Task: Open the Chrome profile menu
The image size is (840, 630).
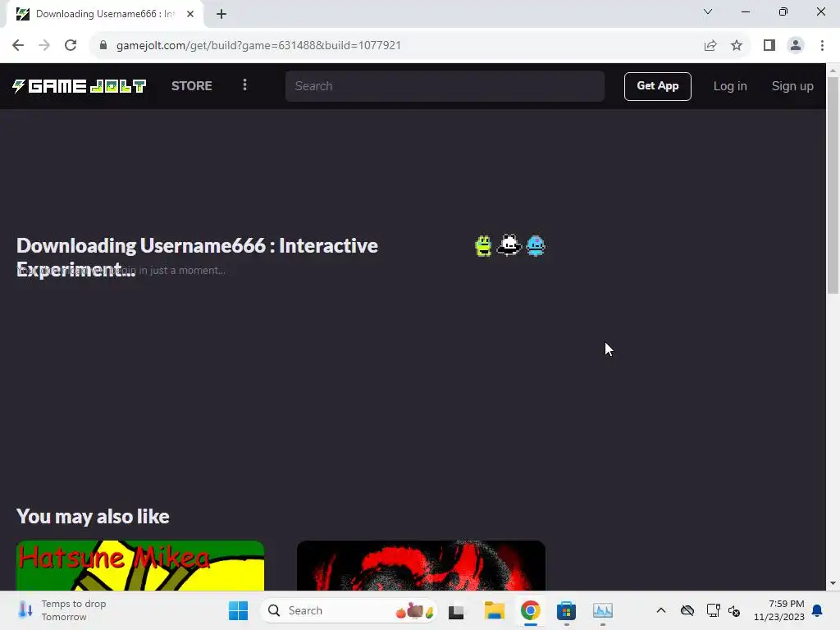Action: pos(796,45)
